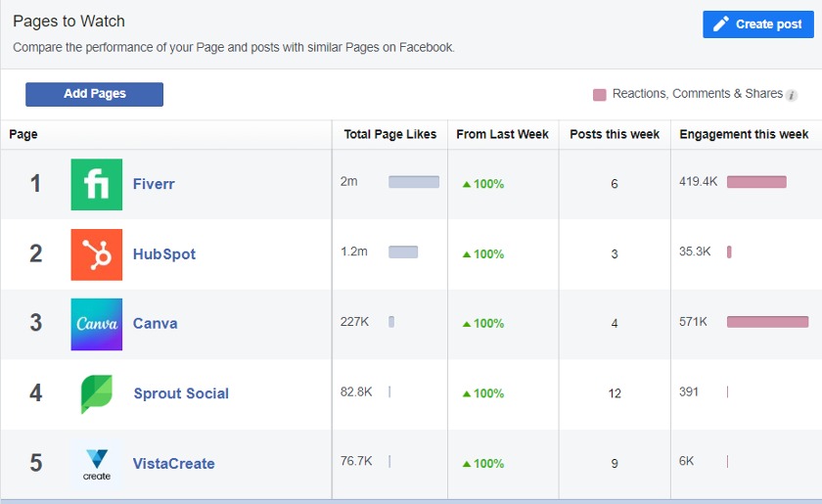Click the Reactions, Comments & Shares legend label
This screenshot has width=822, height=504.
tap(697, 94)
